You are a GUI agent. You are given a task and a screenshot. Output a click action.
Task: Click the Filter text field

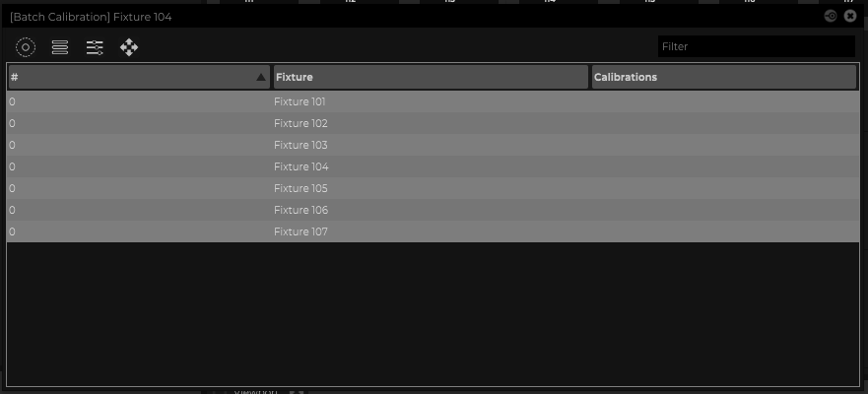click(756, 46)
